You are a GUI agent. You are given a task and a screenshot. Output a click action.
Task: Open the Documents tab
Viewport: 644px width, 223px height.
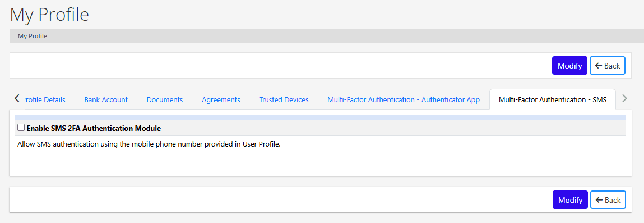coord(165,99)
